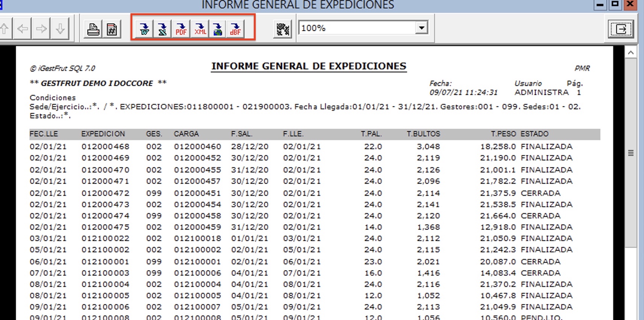
Task: Maximize the report window
Action: pyautogui.click(x=615, y=4)
